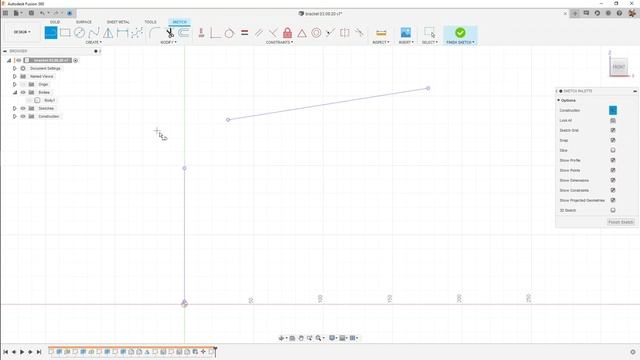Enable the 3D Sketch checkbox
Image resolution: width=640 pixels, height=360 pixels.
coord(613,210)
